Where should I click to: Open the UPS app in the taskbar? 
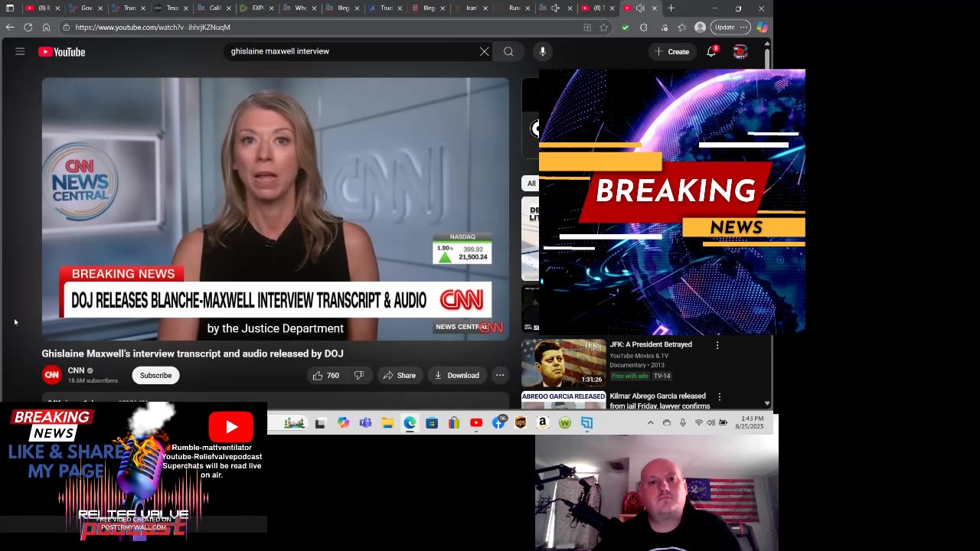tap(521, 423)
